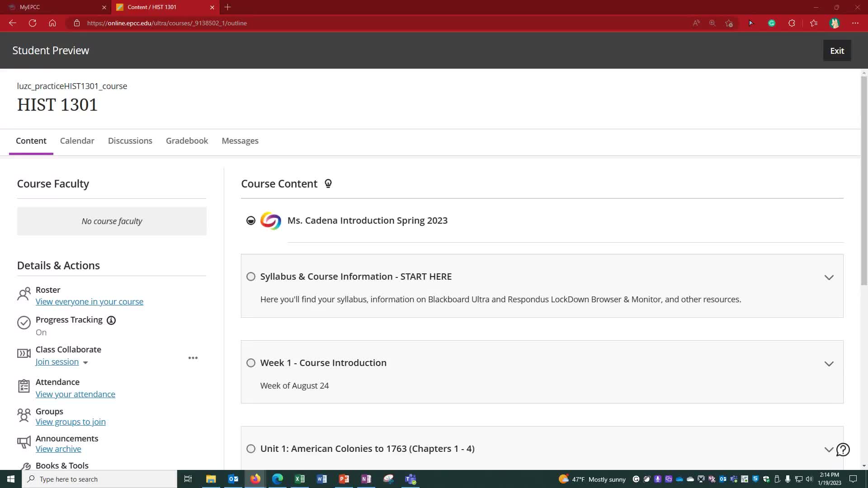Open PowerPoint from the taskbar

pos(344,479)
